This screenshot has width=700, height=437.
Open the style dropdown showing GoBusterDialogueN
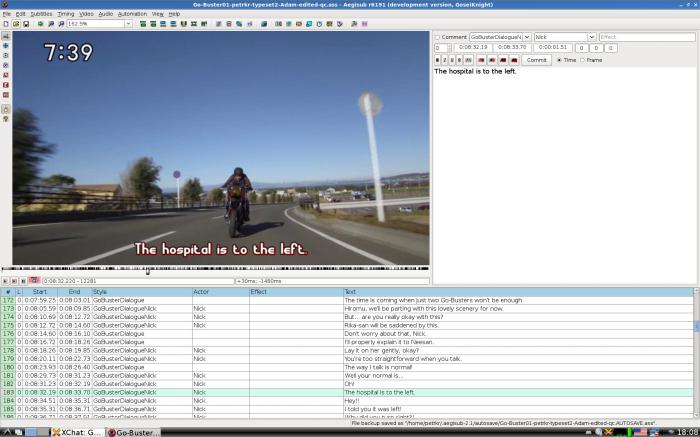coord(527,37)
